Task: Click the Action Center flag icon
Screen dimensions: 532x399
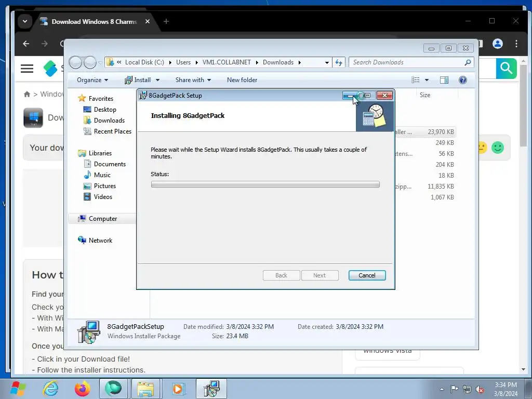Action: [x=454, y=389]
